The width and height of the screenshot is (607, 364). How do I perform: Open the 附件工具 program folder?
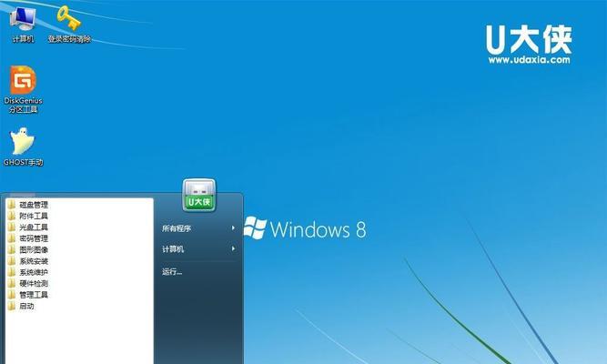click(x=28, y=216)
